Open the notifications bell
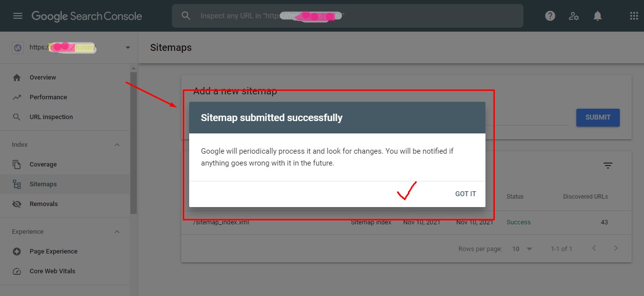The height and width of the screenshot is (296, 644). click(598, 16)
